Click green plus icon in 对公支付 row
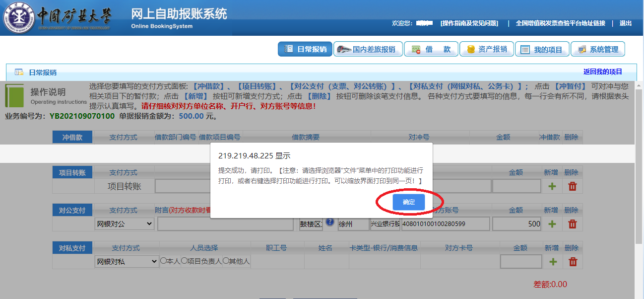This screenshot has width=644, height=299. [552, 224]
